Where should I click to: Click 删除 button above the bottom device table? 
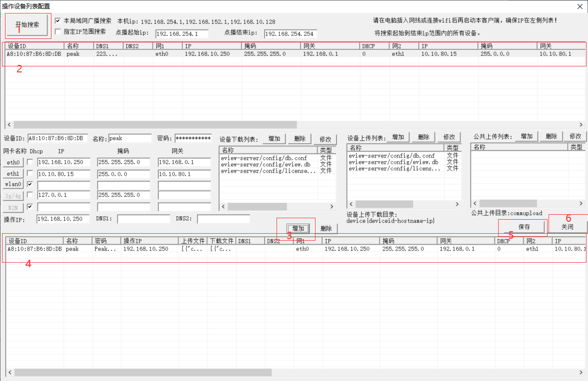tap(326, 229)
